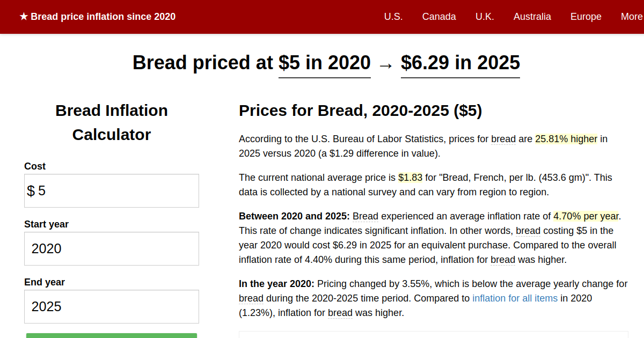Open the Australia inflation page
644x338 pixels.
pos(532,17)
